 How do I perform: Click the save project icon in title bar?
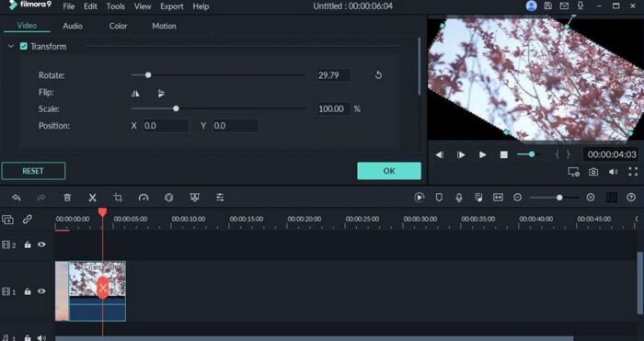(x=548, y=6)
